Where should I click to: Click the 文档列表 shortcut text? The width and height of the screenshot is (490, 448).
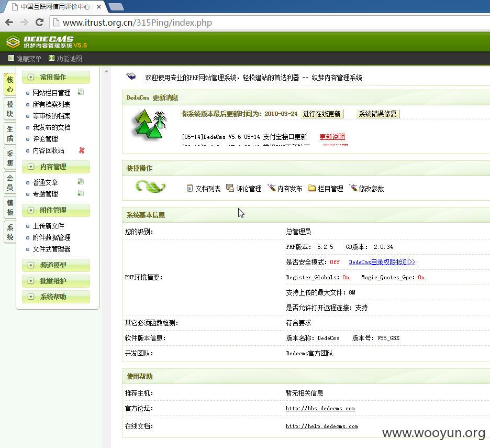pos(208,189)
